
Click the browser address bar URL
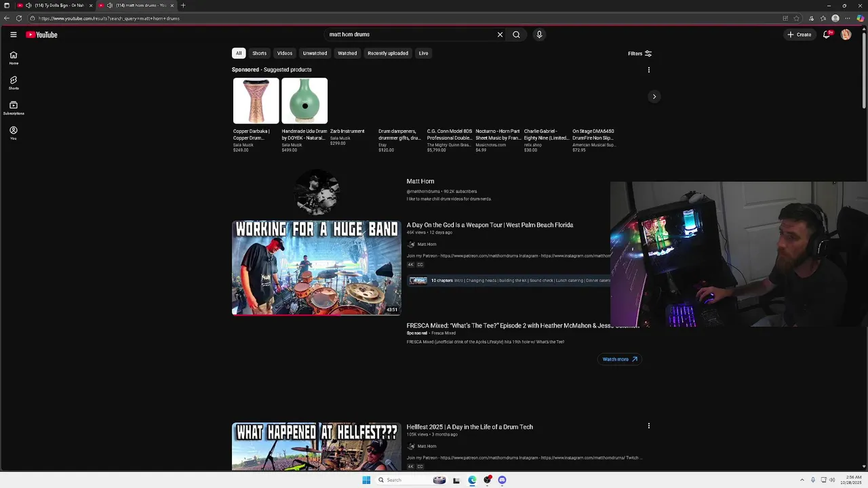[x=109, y=18]
